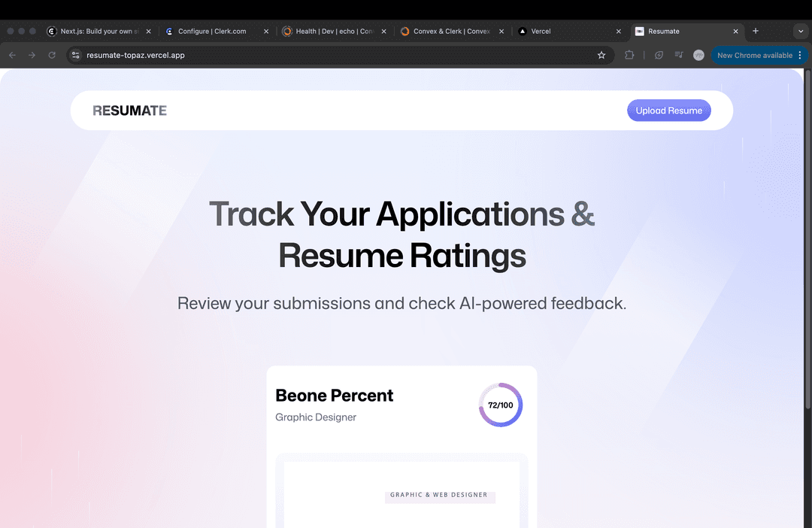The width and height of the screenshot is (812, 528).
Task: Open the Beone Percent resume card title
Action: (x=335, y=396)
